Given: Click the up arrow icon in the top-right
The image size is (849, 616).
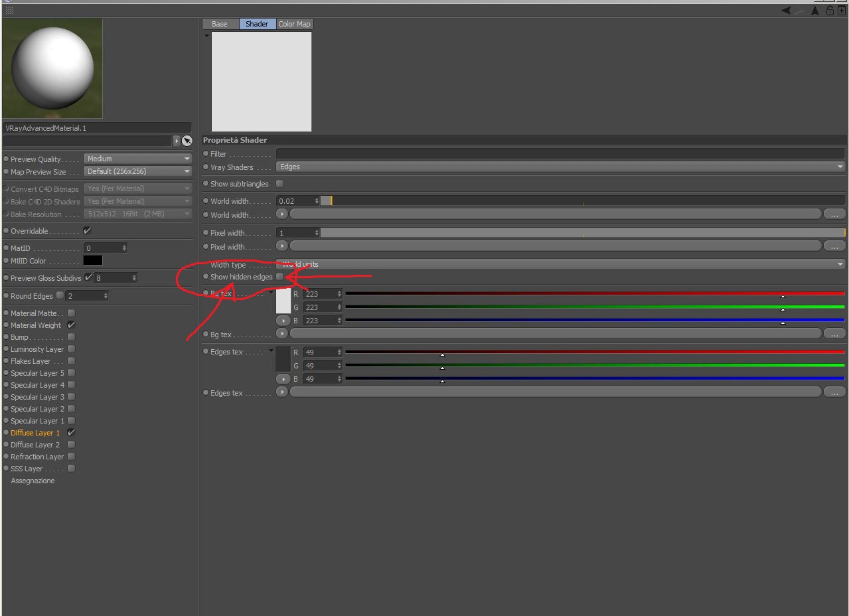Looking at the screenshot, I should click(814, 11).
